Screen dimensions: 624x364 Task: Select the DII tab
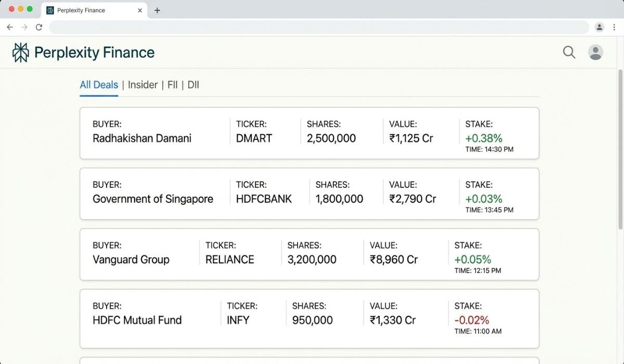pos(193,84)
